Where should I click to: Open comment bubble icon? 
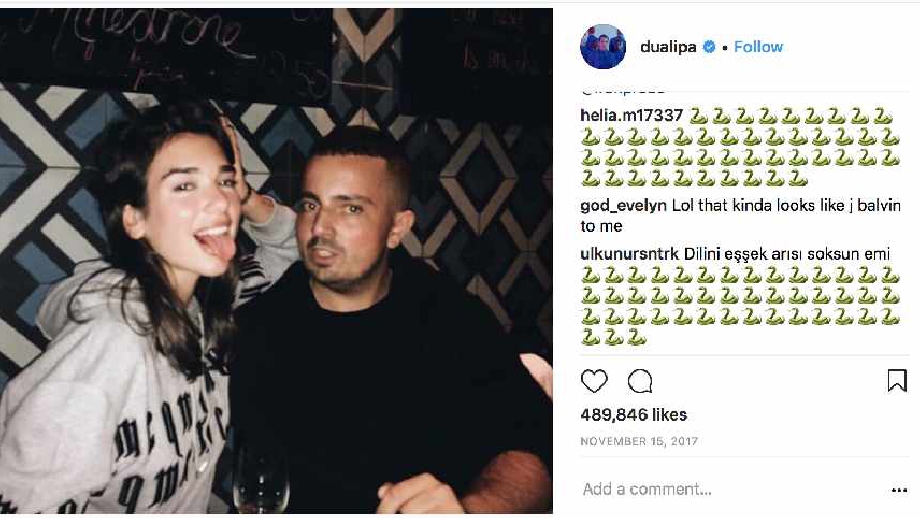(x=640, y=381)
